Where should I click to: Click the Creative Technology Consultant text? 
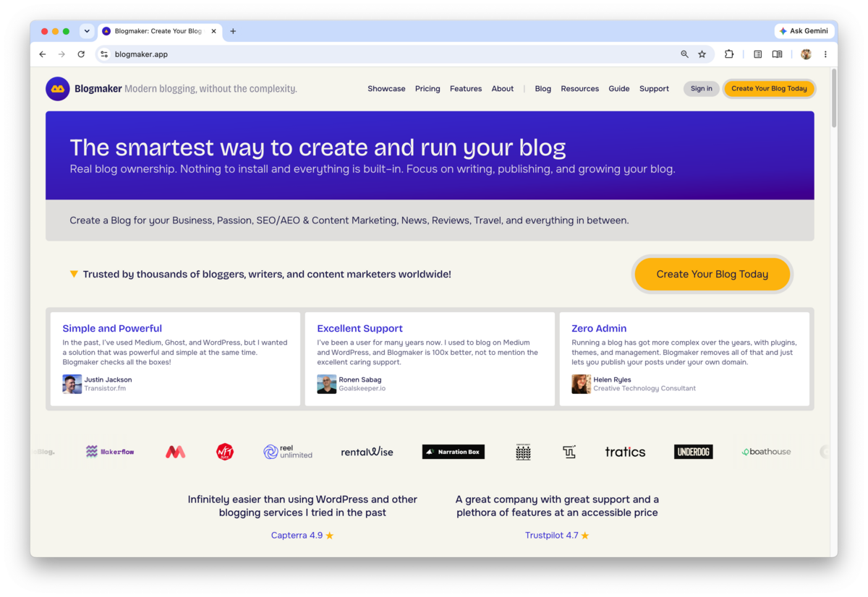coord(644,388)
